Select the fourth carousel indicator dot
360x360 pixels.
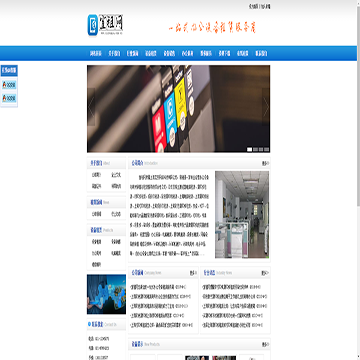[x=266, y=149]
